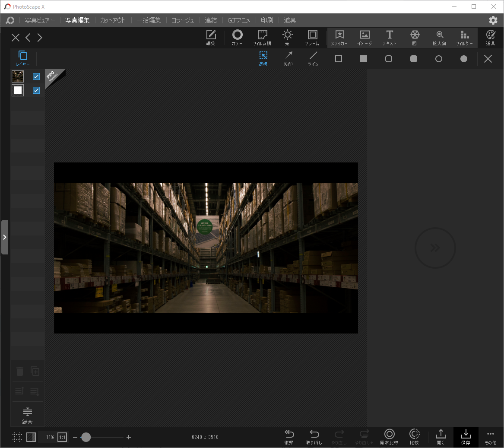Image resolution: width=504 pixels, height=448 pixels.
Task: Click the 保存 save button
Action: coord(466,436)
